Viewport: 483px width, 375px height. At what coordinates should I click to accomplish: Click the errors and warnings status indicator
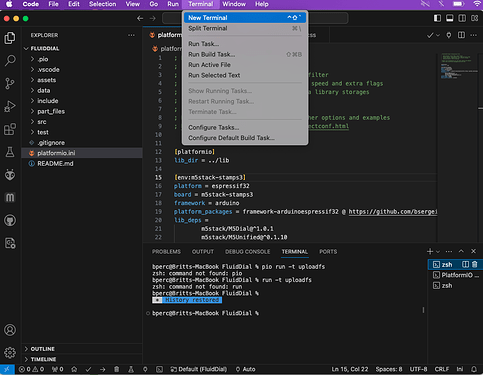(x=31, y=369)
